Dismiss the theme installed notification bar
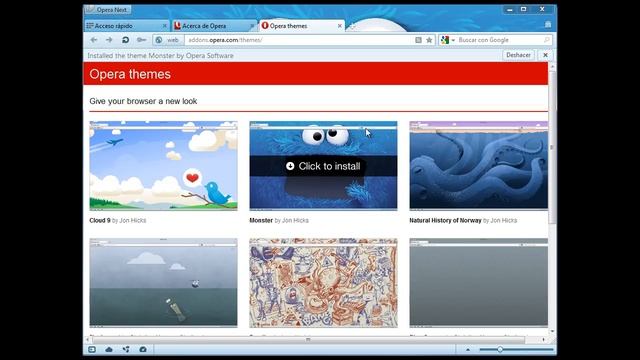Image resolution: width=640 pixels, height=360 pixels. (545, 55)
